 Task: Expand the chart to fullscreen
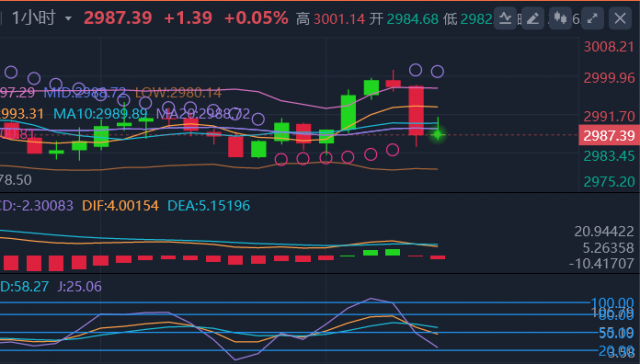coord(592,18)
